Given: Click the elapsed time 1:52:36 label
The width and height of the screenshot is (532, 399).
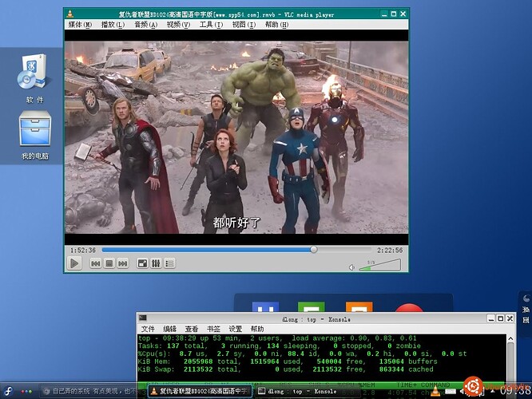Looking at the screenshot, I should (x=83, y=251).
